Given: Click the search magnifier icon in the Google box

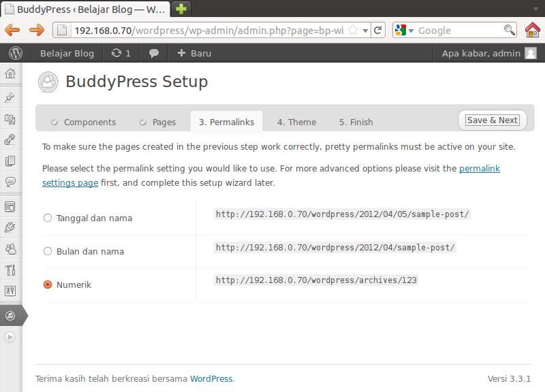Looking at the screenshot, I should tap(509, 30).
